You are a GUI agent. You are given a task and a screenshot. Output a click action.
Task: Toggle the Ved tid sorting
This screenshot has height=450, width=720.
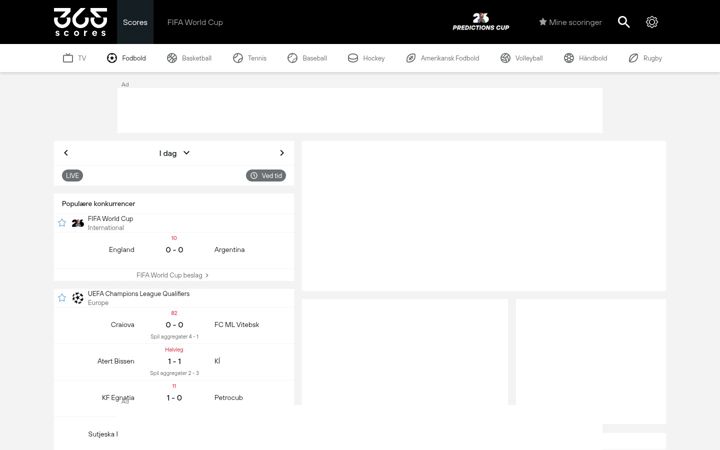(x=266, y=175)
